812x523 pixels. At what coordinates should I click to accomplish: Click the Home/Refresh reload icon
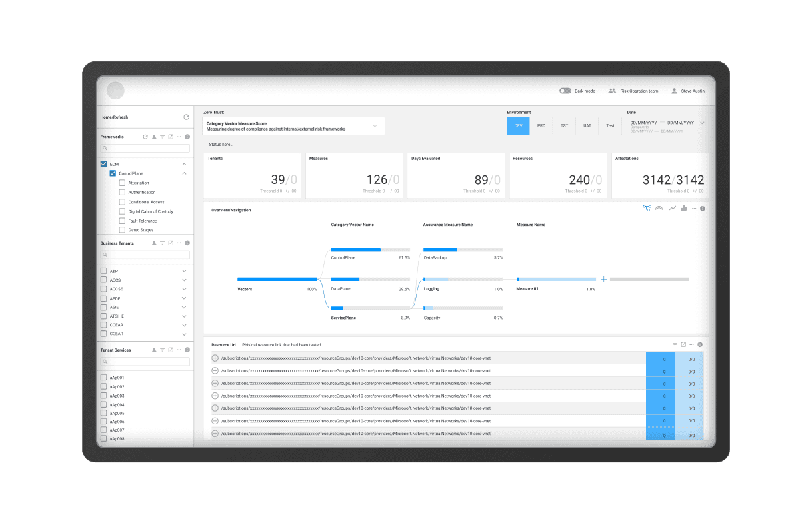coord(187,117)
